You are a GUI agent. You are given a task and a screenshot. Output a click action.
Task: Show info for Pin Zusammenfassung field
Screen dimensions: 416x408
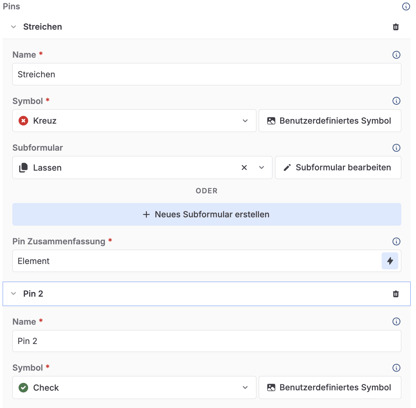[396, 241]
